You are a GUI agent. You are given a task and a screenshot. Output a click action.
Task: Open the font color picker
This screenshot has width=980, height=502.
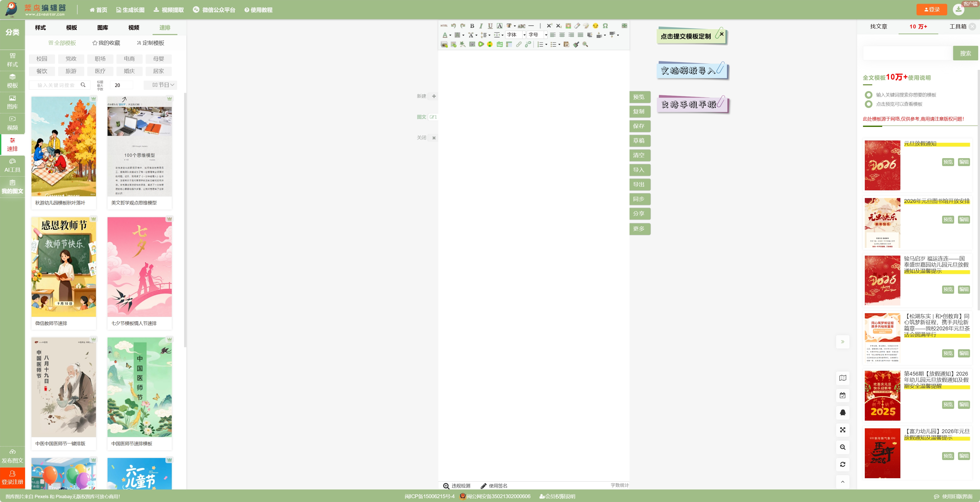click(x=445, y=35)
